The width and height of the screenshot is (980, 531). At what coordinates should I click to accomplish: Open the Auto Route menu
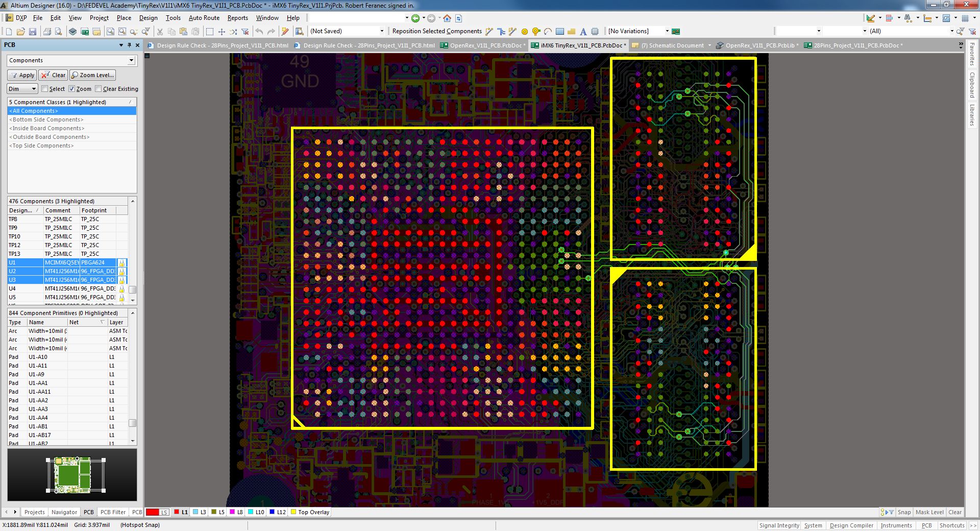[204, 17]
